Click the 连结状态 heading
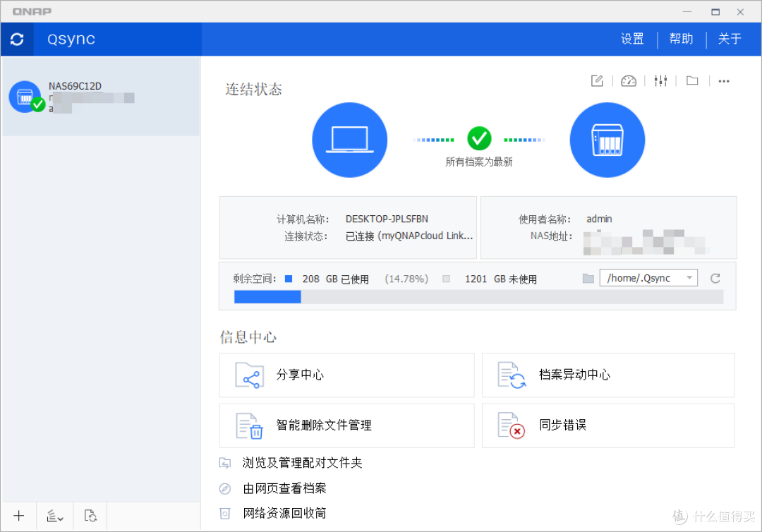The image size is (762, 532). 253,90
